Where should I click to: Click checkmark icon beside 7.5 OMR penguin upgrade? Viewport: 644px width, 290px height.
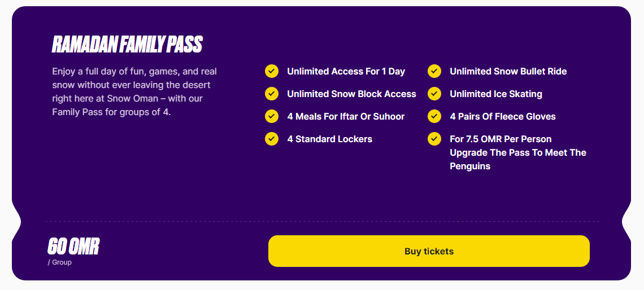click(x=434, y=139)
